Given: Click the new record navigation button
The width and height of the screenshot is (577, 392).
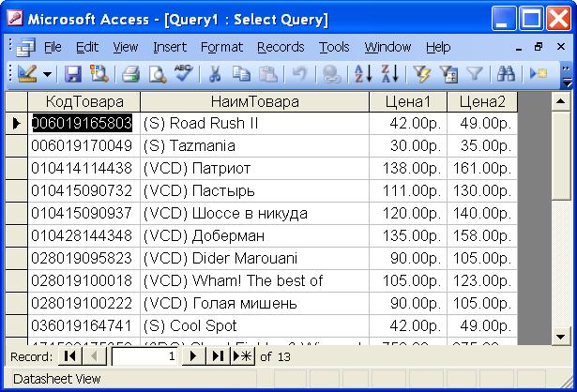Looking at the screenshot, I should coord(242,356).
